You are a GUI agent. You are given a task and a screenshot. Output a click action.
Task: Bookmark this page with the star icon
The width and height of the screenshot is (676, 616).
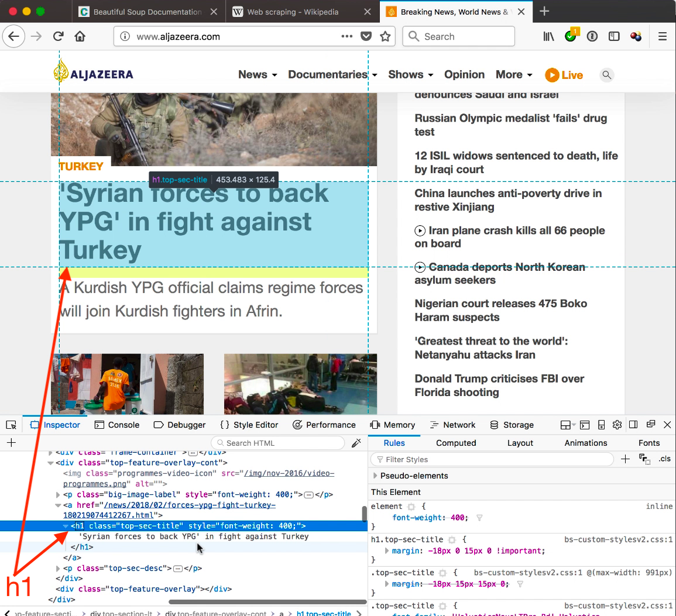(385, 36)
